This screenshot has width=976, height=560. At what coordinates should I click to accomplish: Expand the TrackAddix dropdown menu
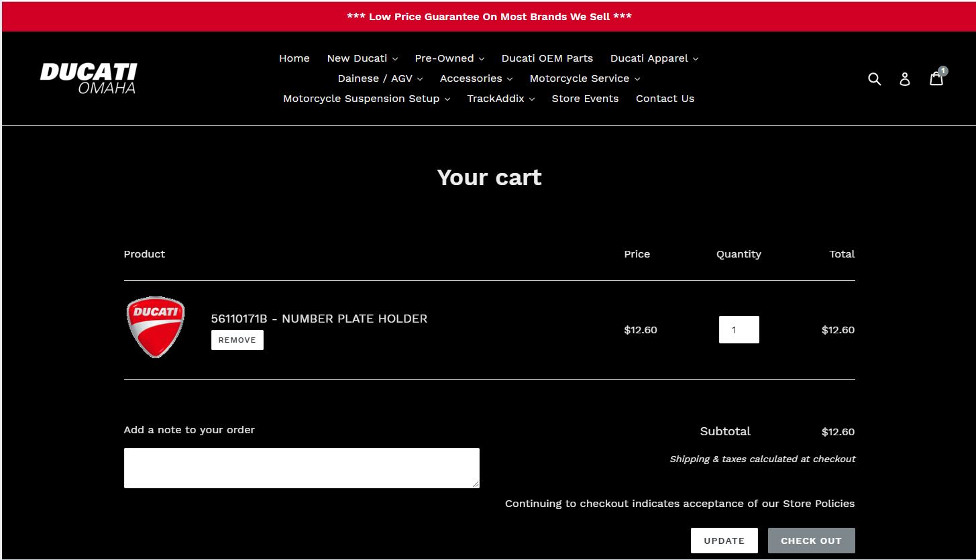click(x=501, y=99)
